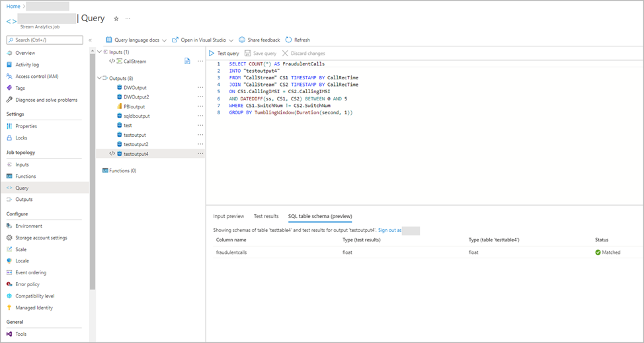This screenshot has width=644, height=343.
Task: Open Storage account settings gear icon
Action: 9,237
